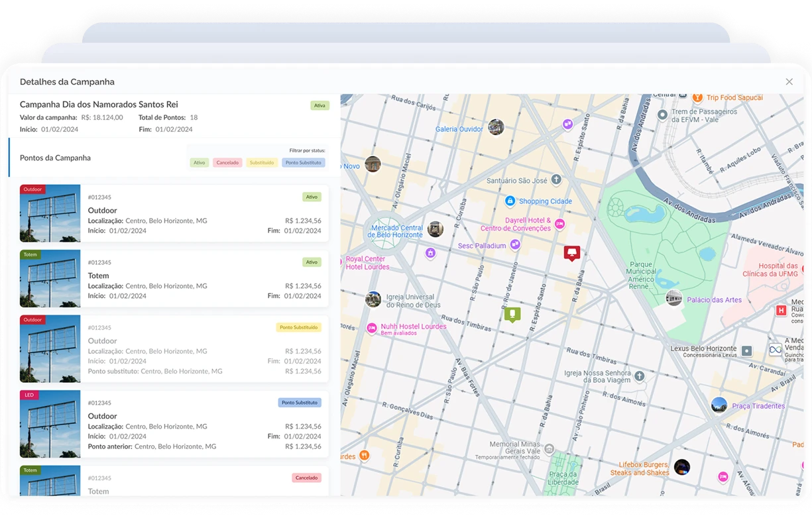
Task: Click Ponto anterior text on LED card
Action: 152,446
